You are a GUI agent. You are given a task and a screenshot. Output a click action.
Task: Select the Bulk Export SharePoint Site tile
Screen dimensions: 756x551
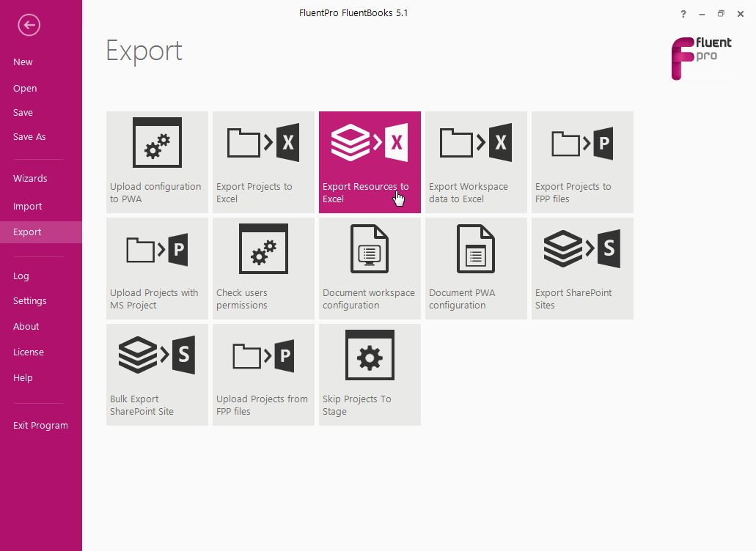(157, 374)
